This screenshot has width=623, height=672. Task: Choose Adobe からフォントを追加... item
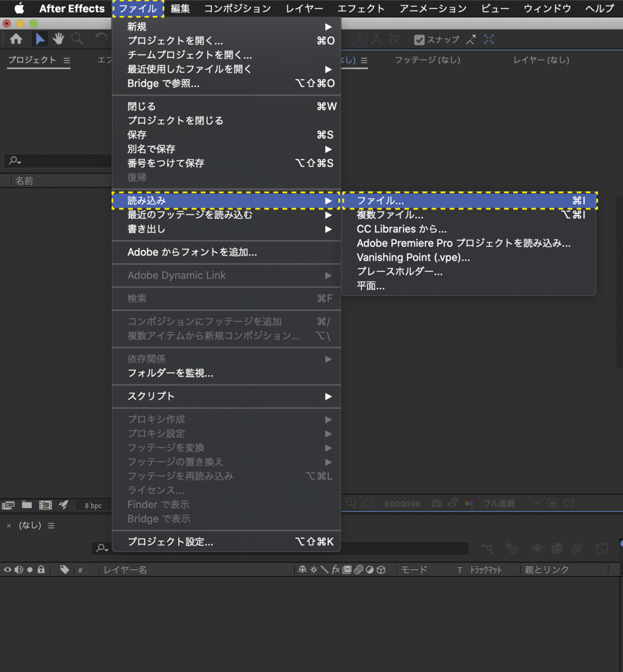click(x=226, y=252)
